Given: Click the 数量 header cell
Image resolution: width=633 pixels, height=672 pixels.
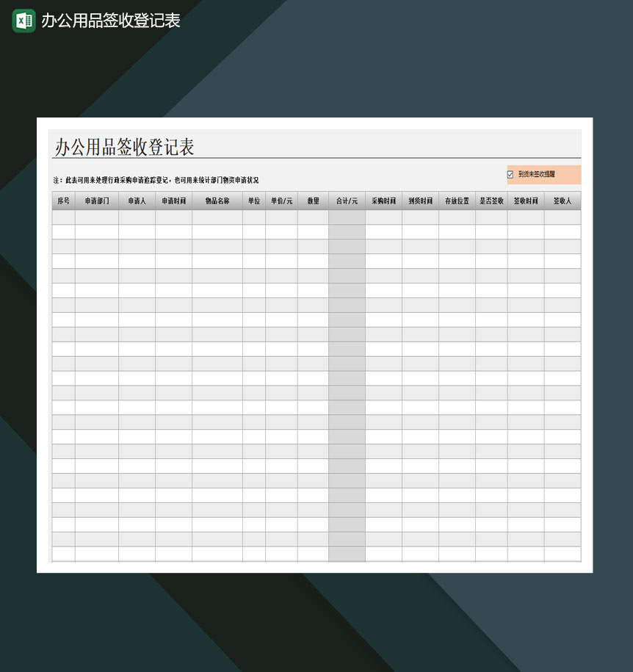Looking at the screenshot, I should (313, 200).
